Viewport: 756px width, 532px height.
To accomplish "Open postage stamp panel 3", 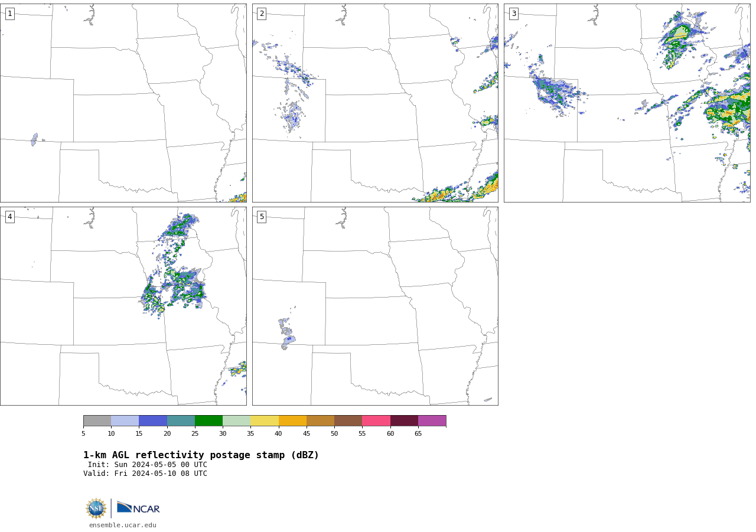I will [x=627, y=103].
